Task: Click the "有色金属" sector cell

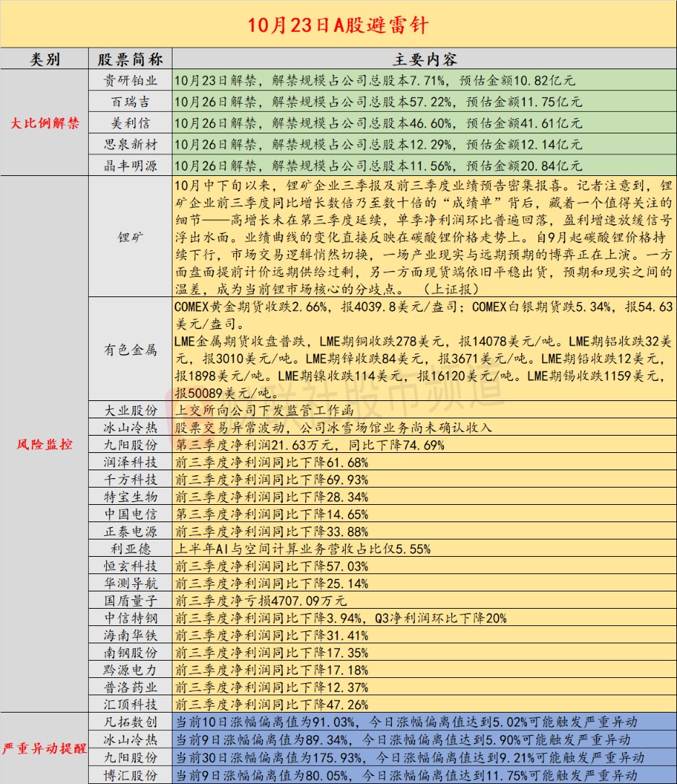Action: [x=130, y=349]
